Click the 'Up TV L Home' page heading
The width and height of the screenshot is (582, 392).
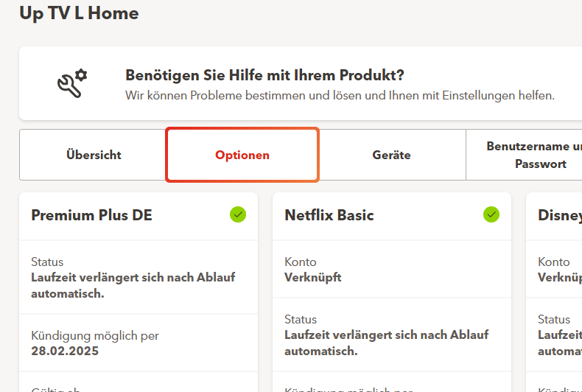click(x=79, y=13)
